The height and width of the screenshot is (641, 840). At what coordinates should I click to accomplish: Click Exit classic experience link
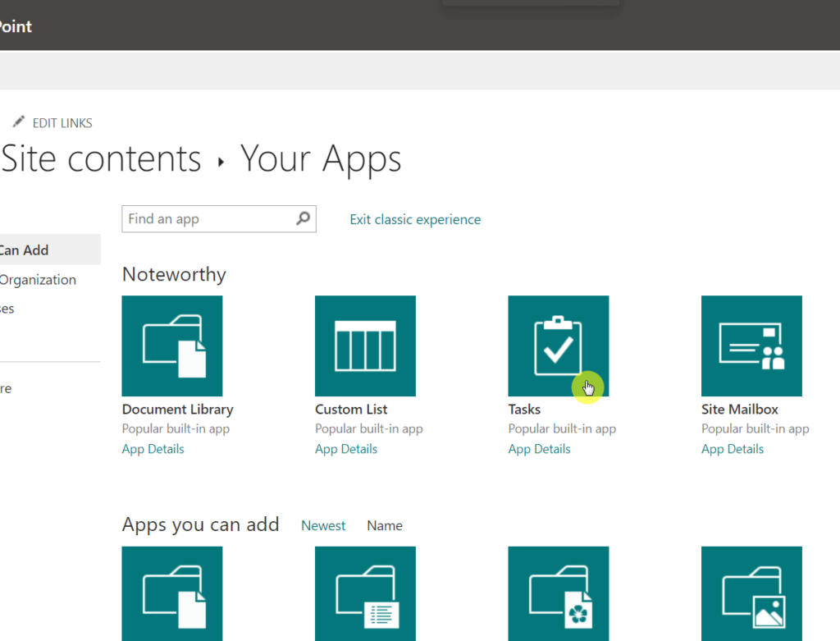(x=415, y=220)
